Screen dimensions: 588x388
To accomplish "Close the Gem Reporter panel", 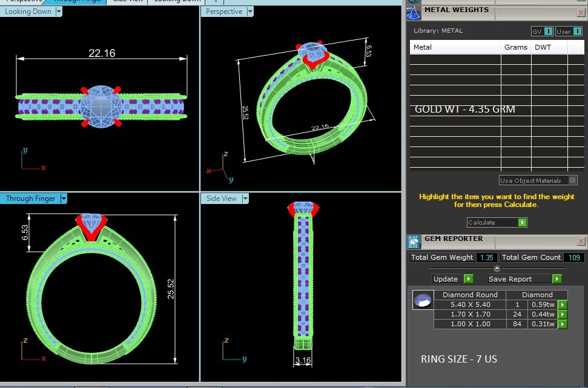I will 581,242.
